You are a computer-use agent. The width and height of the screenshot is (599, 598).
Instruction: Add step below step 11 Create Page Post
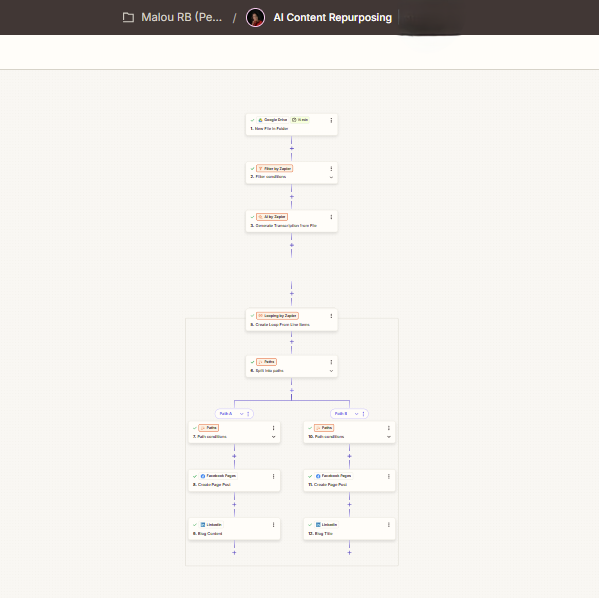pos(349,504)
